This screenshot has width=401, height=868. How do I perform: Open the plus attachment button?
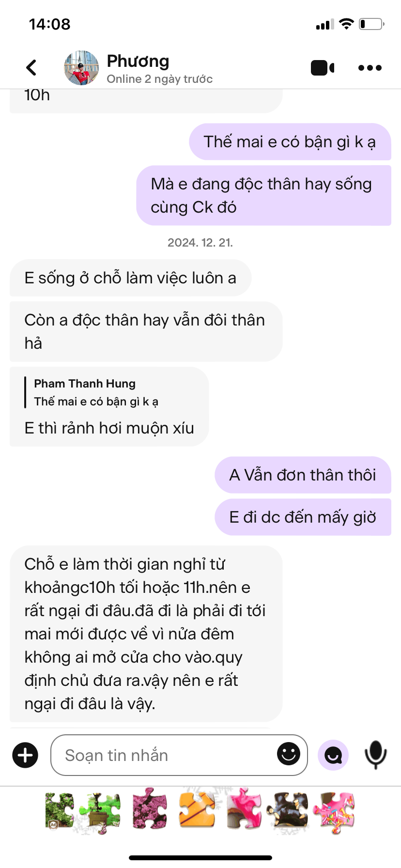[x=25, y=755]
